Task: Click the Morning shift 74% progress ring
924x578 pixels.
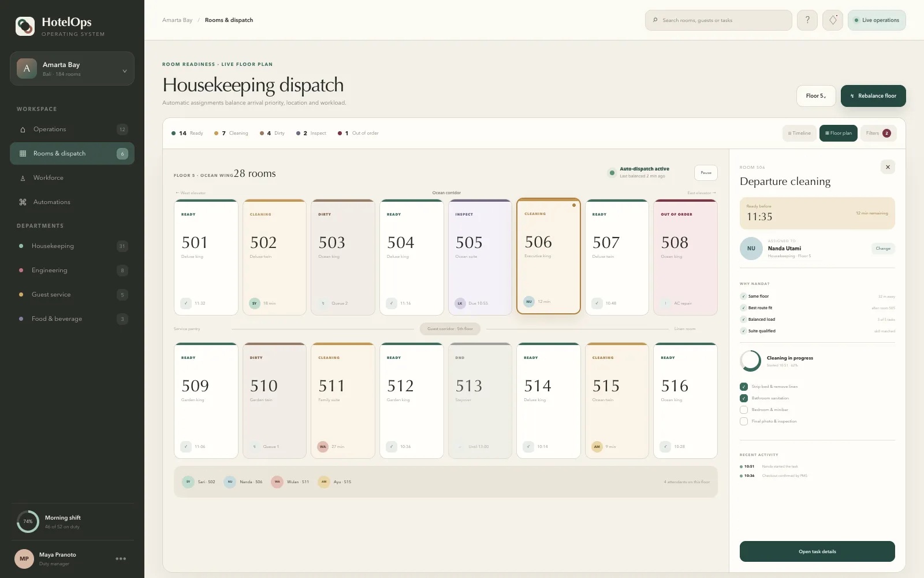Action: point(28,521)
